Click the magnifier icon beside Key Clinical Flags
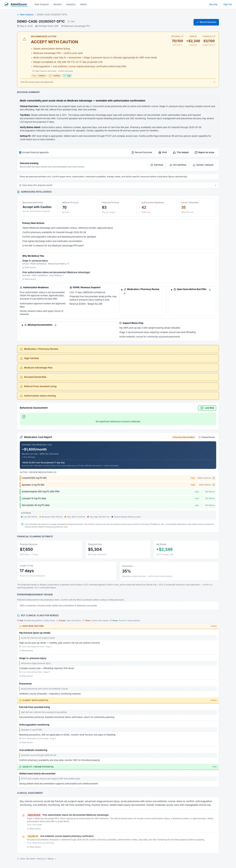Image resolution: width=236 pixels, height=868 pixels. coord(19,615)
